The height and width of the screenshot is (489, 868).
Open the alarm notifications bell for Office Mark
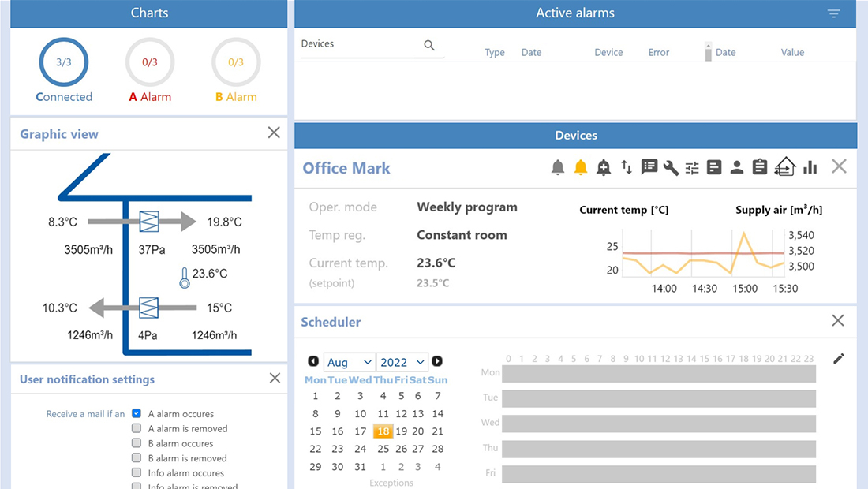click(558, 167)
